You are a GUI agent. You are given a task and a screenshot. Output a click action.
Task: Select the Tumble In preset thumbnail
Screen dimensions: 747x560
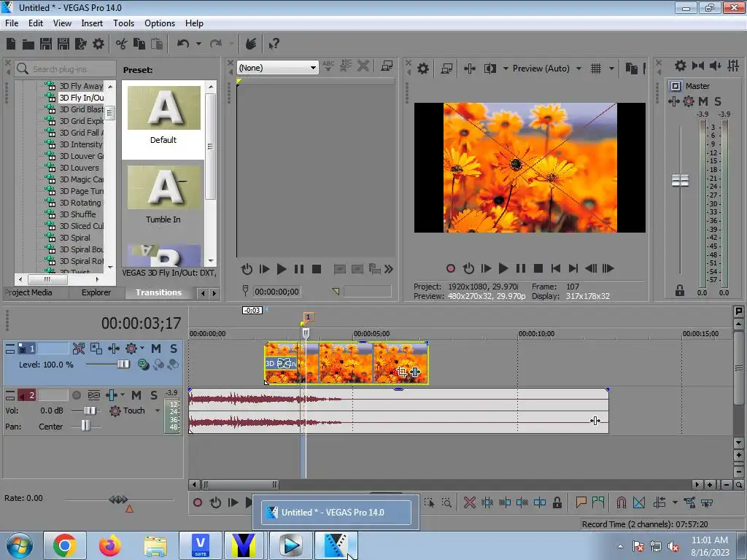click(x=163, y=187)
